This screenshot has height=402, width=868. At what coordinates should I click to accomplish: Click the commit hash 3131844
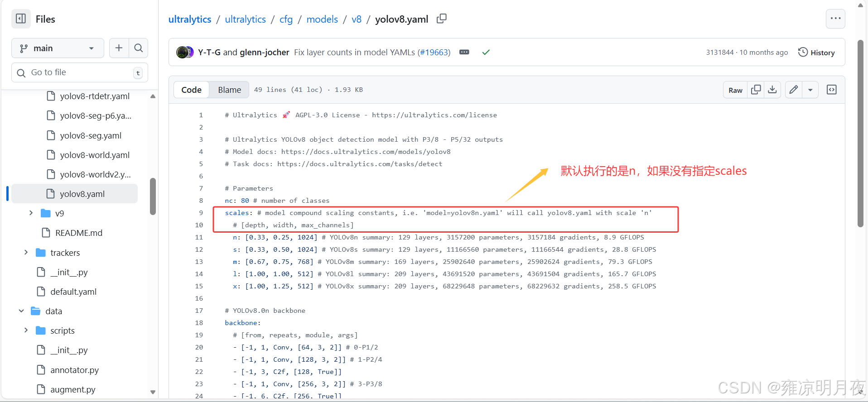click(719, 53)
